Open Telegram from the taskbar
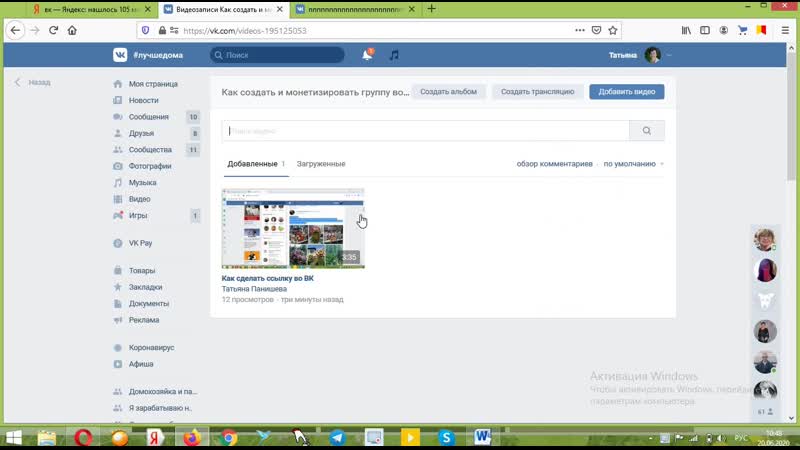 (337, 438)
